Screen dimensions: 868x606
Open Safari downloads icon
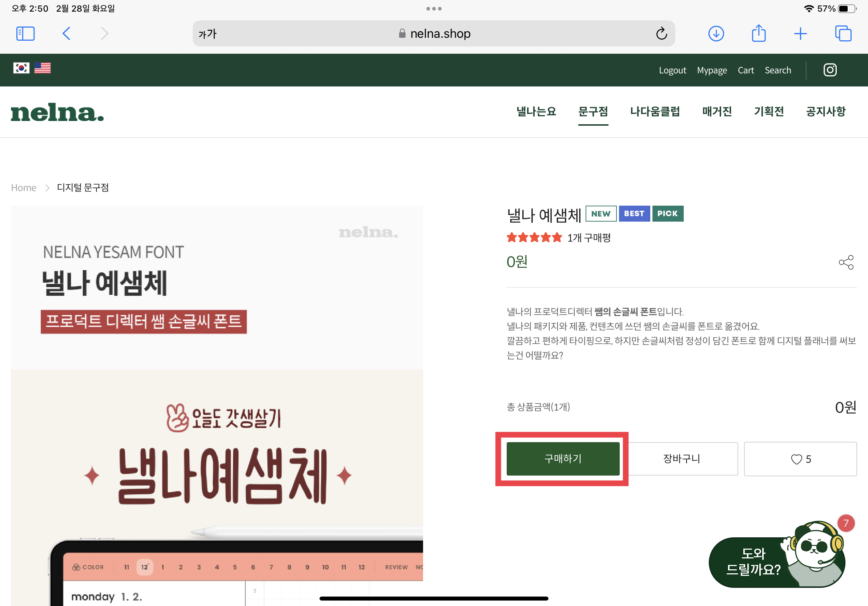(x=716, y=34)
